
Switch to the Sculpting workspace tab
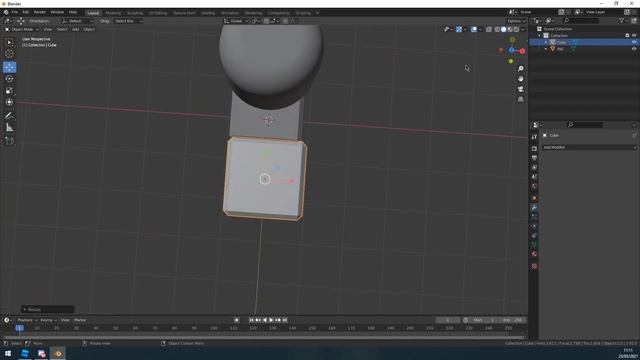[135, 13]
